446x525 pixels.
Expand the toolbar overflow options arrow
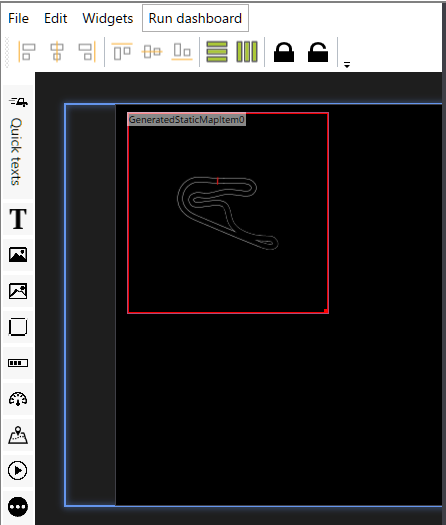347,65
